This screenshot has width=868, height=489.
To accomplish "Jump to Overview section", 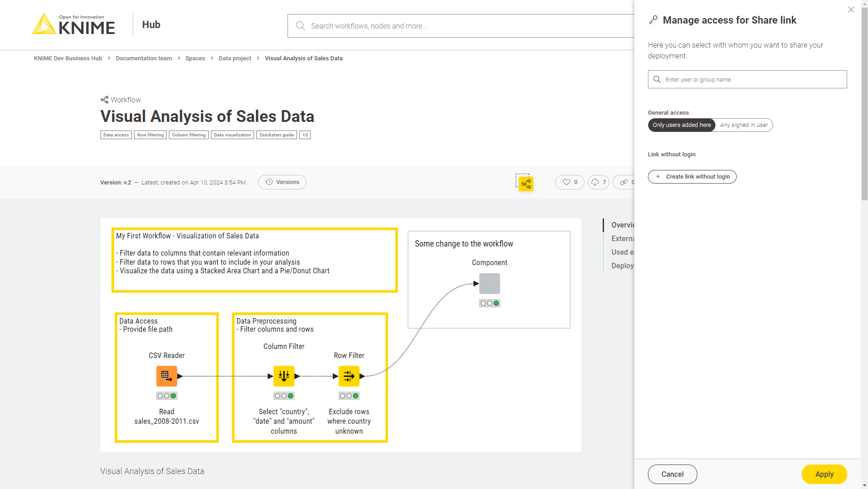I will (622, 225).
